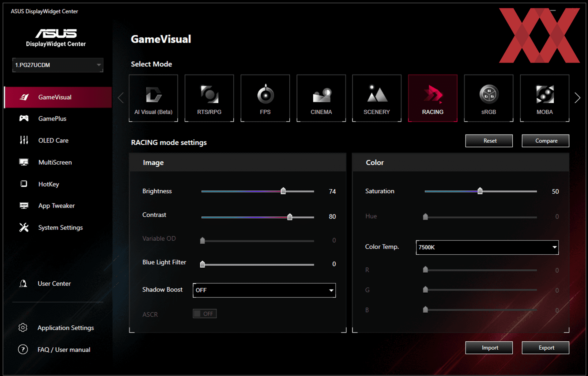The image size is (588, 376).
Task: Click the R color slider handle
Action: pyautogui.click(x=425, y=270)
